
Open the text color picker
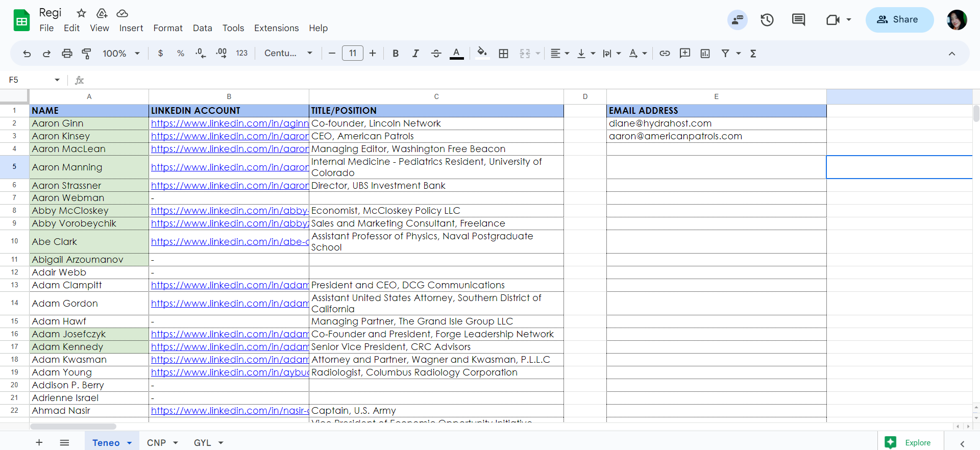(457, 54)
